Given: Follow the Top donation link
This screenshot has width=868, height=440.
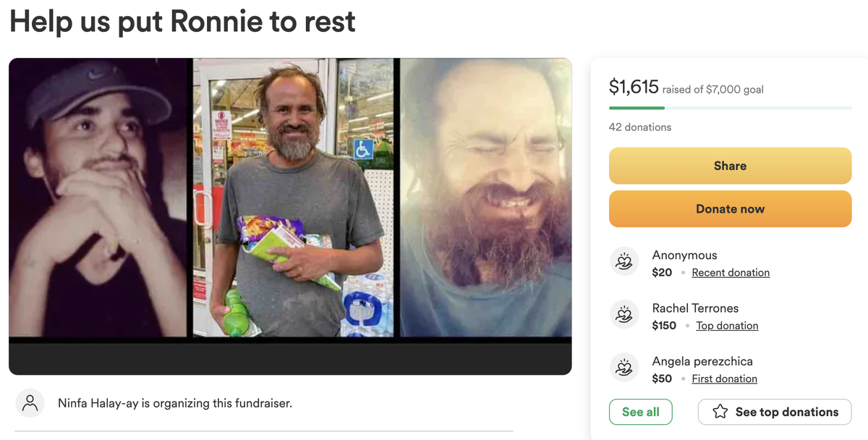Looking at the screenshot, I should (x=727, y=326).
